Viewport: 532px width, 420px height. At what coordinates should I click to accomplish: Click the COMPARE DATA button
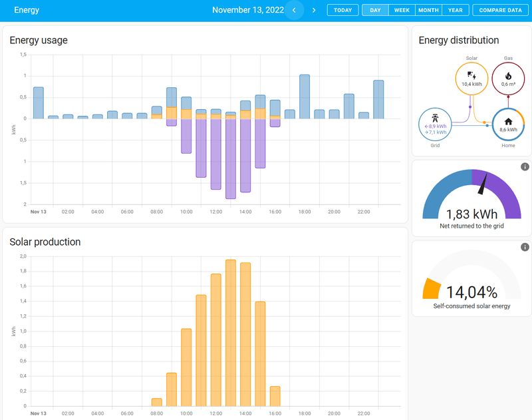[500, 11]
